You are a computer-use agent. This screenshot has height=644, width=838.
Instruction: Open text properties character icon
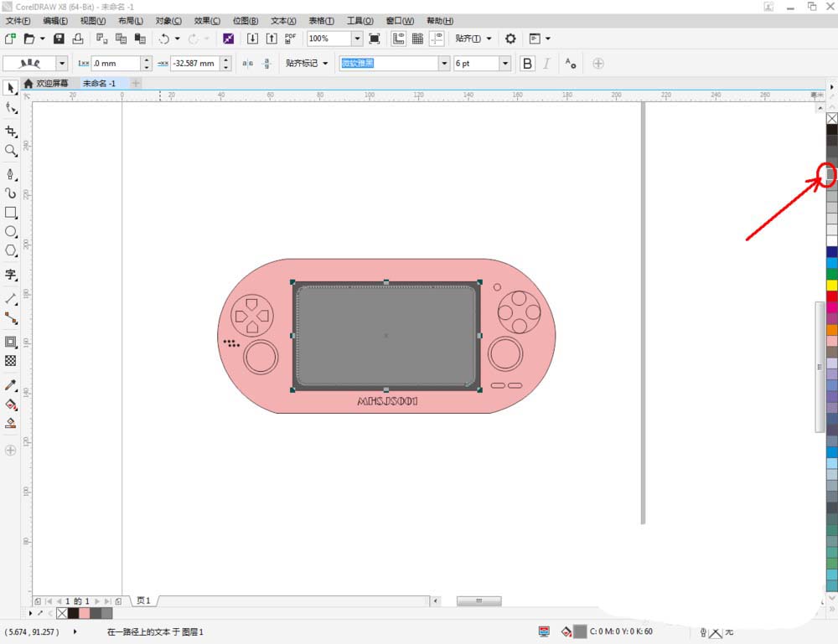[x=570, y=63]
